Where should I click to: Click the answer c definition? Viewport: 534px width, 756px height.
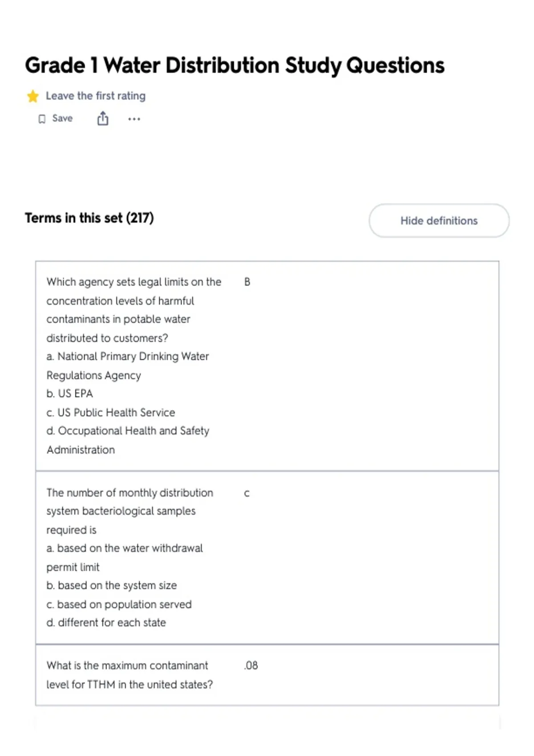(247, 493)
